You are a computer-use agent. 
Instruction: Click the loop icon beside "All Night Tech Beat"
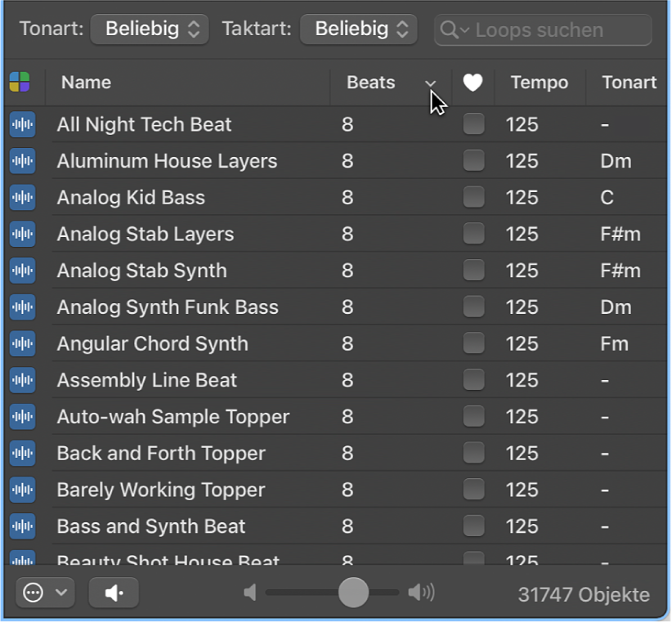22,124
